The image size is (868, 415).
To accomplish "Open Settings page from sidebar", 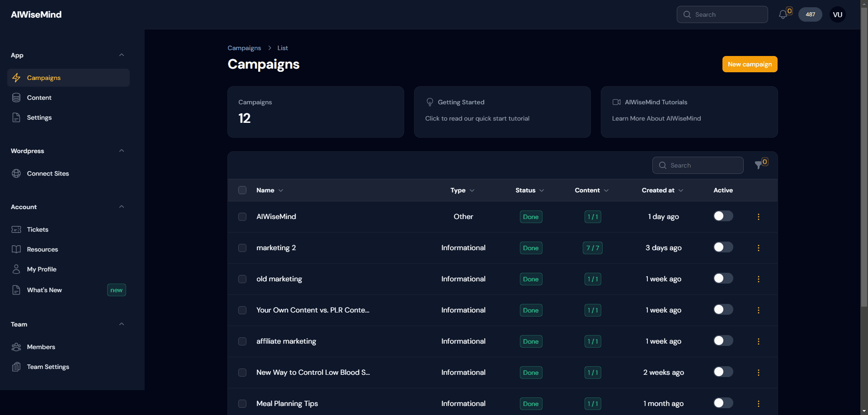I will [68, 117].
